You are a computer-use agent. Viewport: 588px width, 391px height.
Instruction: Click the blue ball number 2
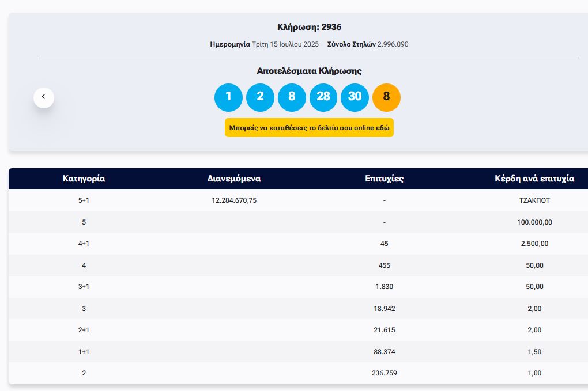(260, 97)
